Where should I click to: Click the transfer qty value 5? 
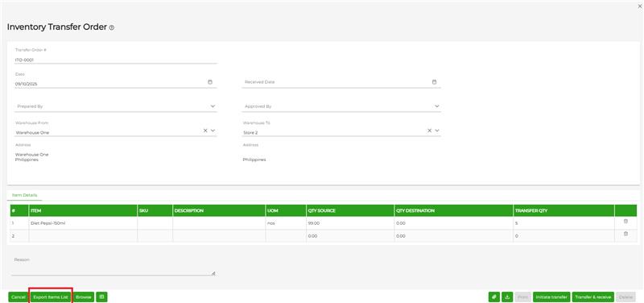563,223
